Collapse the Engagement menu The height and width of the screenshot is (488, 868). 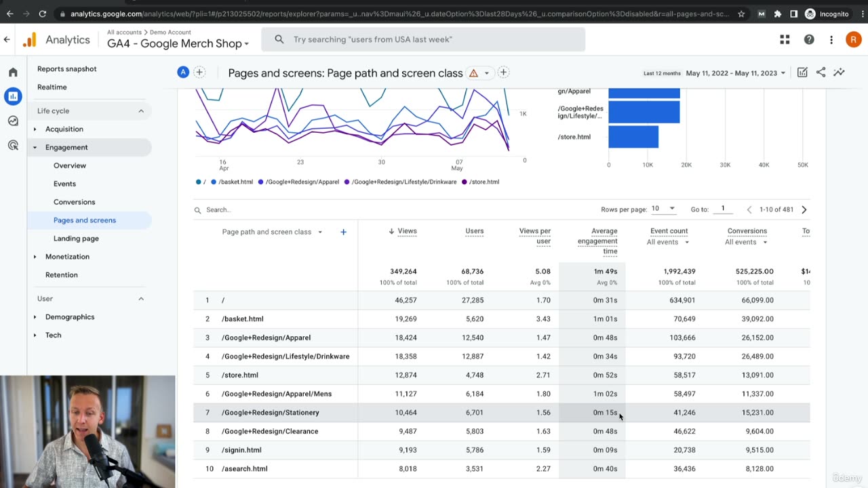[x=66, y=148]
